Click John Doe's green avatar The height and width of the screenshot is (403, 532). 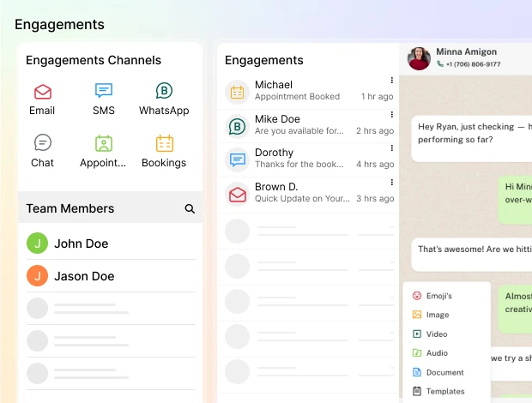click(37, 243)
